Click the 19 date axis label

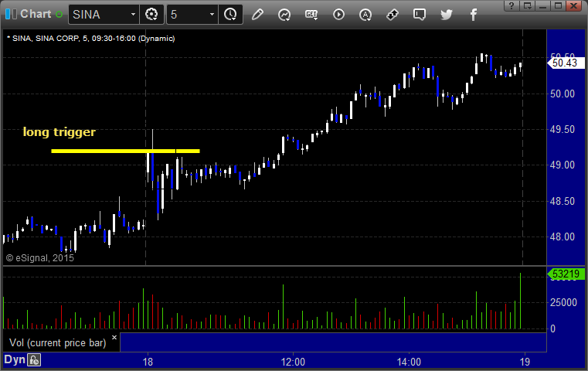525,362
